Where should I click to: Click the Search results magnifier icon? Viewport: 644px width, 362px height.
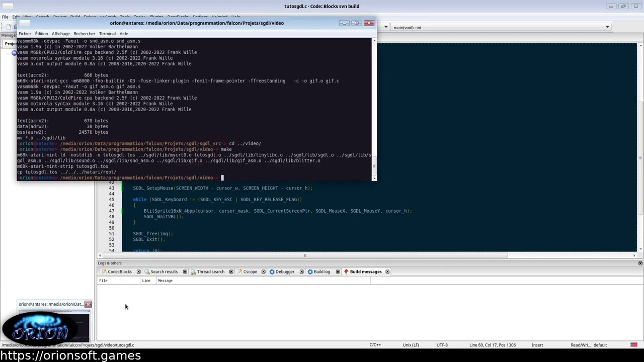click(x=147, y=271)
